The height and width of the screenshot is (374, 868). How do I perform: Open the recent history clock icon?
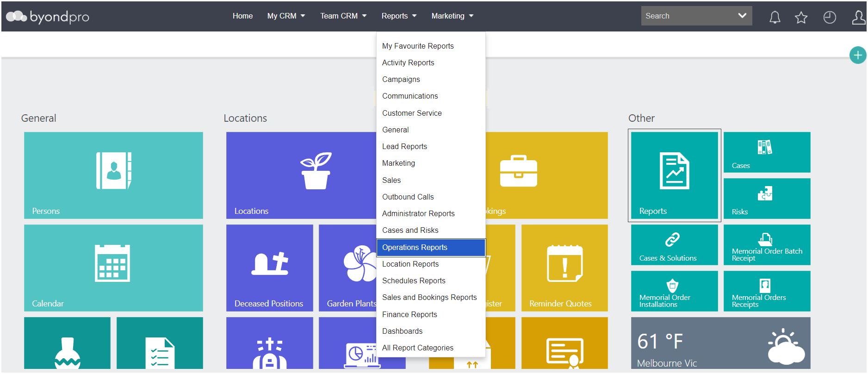[x=830, y=17]
